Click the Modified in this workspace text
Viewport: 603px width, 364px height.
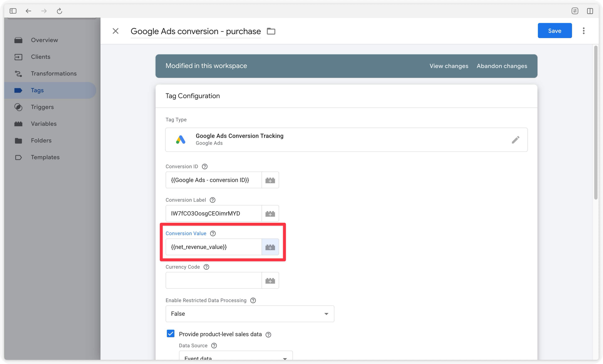point(206,66)
